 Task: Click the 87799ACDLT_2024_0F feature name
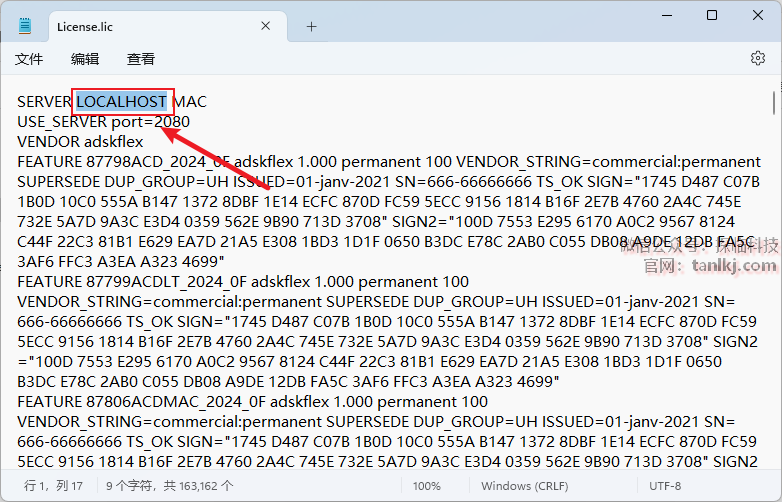point(167,282)
